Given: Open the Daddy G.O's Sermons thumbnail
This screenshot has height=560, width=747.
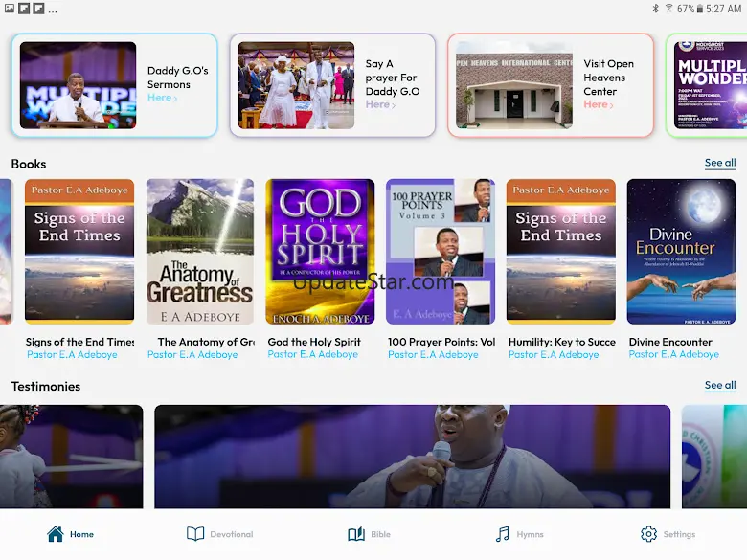Looking at the screenshot, I should 79,85.
